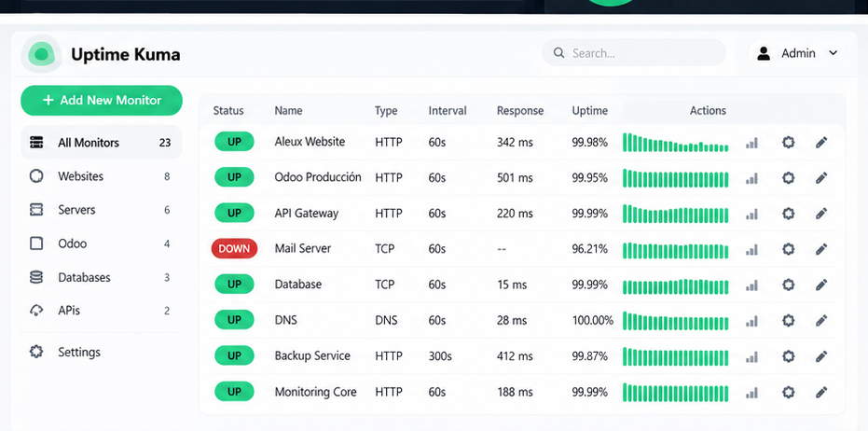Click the 15 ms response value

click(512, 285)
